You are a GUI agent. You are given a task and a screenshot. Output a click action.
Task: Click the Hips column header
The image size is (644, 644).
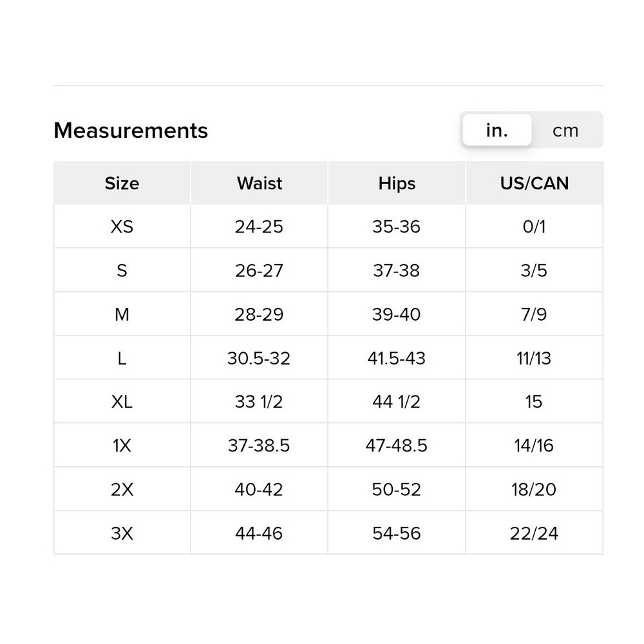pos(397,183)
